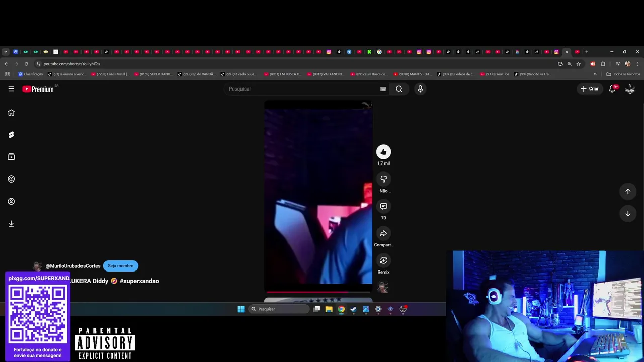
Task: Go to Shorts in the sidebar
Action: 11,135
